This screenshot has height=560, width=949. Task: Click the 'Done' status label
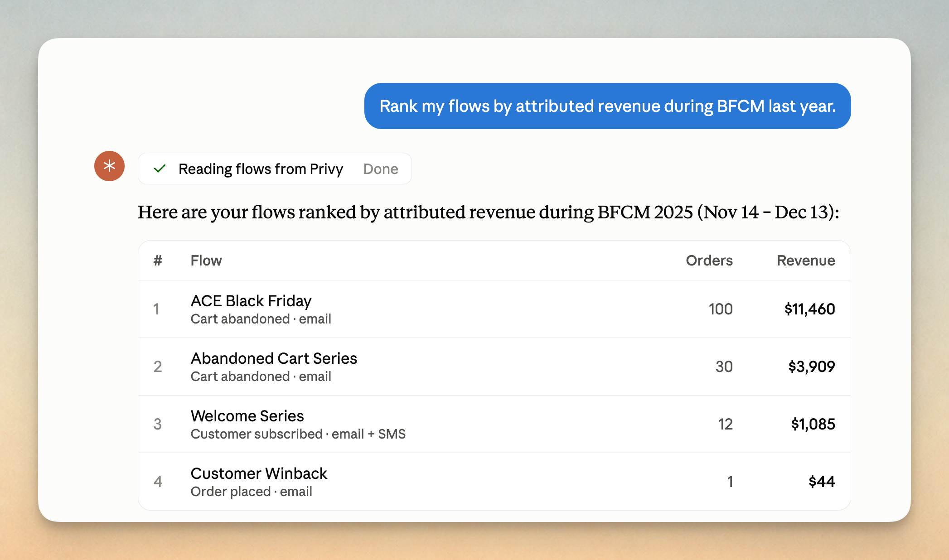(381, 169)
